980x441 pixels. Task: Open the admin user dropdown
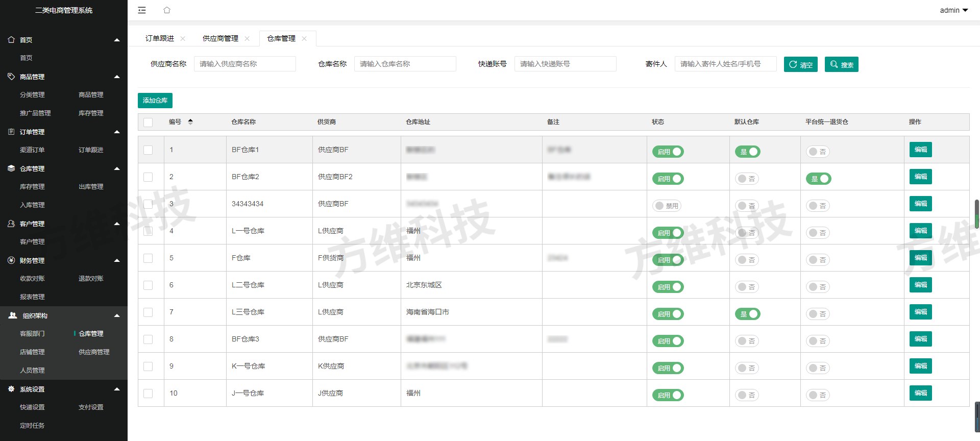pos(953,10)
